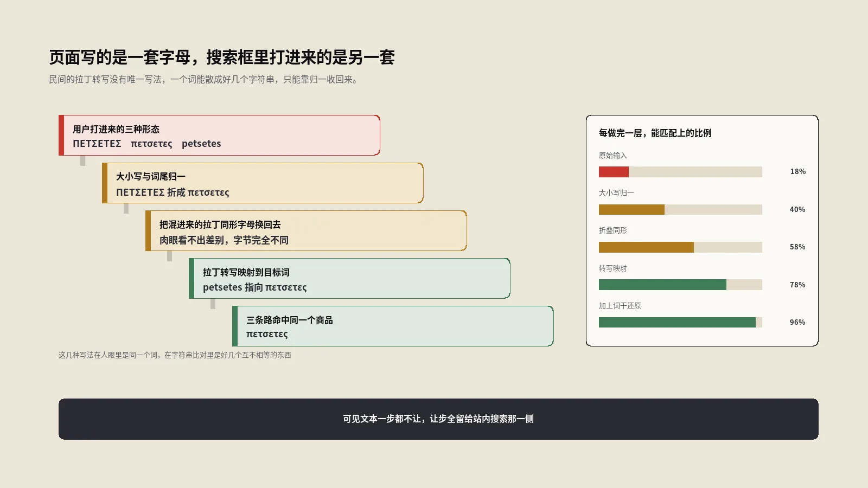Click the footnote 这几种写法在人眼里是同一个词
868x488 pixels.
(x=175, y=355)
